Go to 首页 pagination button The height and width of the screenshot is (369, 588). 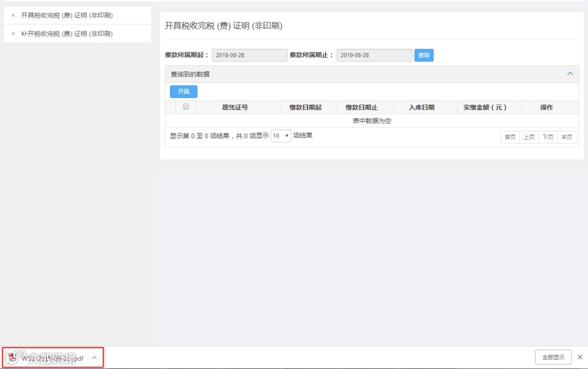[510, 137]
